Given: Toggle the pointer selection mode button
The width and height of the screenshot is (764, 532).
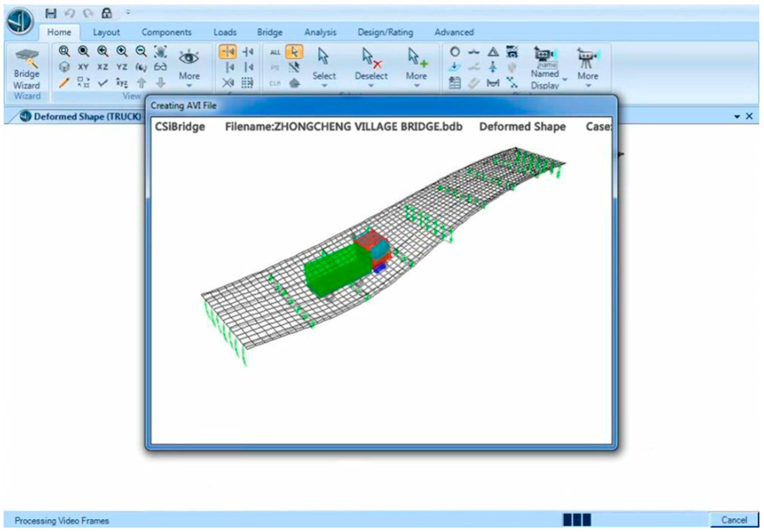Looking at the screenshot, I should (294, 52).
